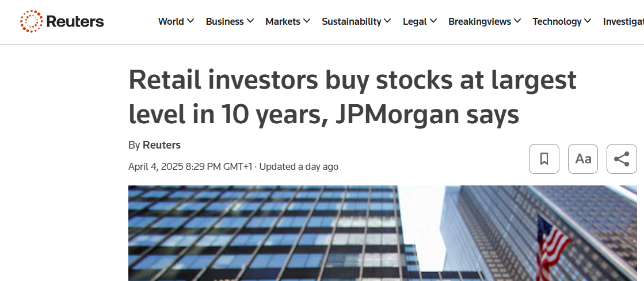
Task: Choose the Technology navigation label
Action: pos(557,21)
